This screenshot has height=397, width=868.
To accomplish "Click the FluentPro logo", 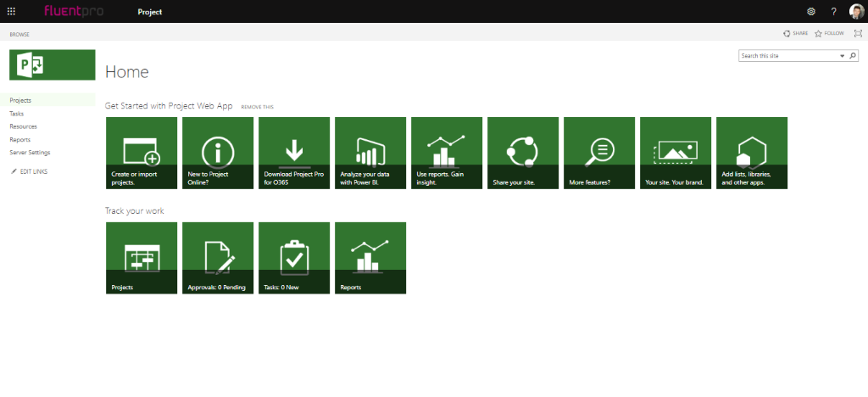I will tap(74, 10).
